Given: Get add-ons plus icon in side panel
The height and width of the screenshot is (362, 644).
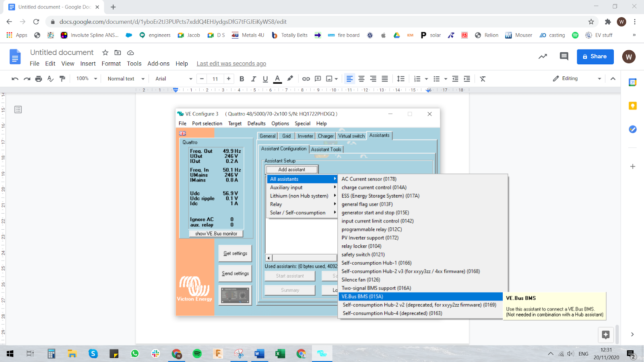Looking at the screenshot, I should pyautogui.click(x=633, y=167).
